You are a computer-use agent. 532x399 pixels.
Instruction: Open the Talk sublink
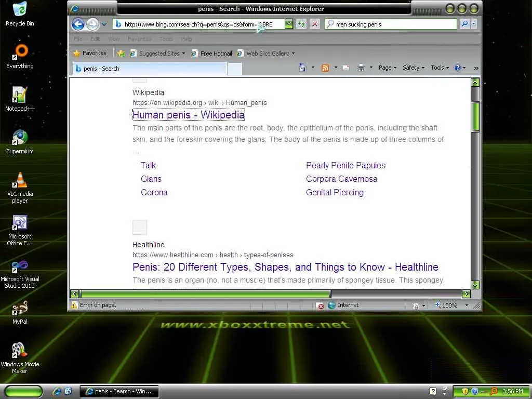pos(148,165)
